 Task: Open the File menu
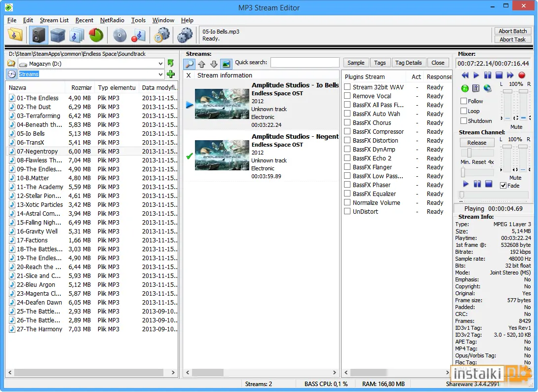point(12,20)
